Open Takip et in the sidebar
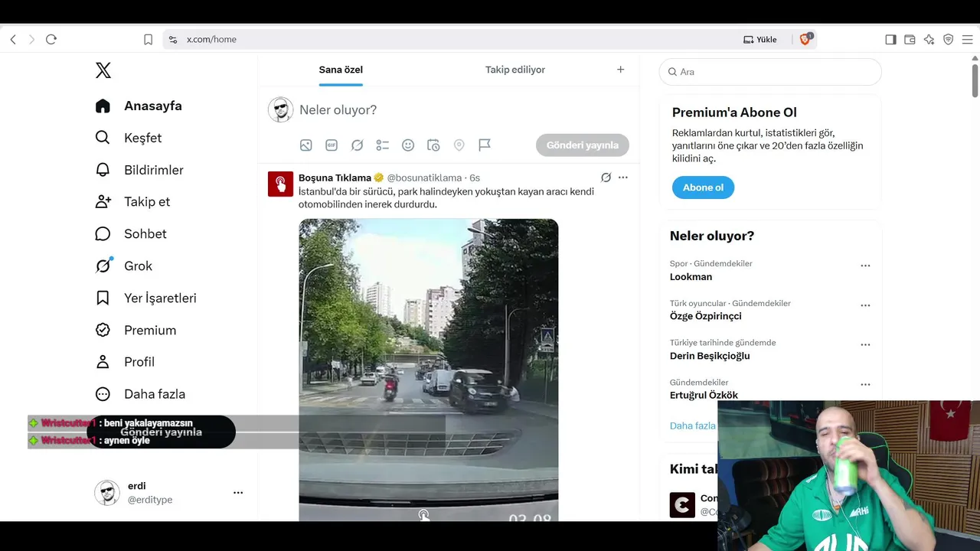 tap(132, 202)
